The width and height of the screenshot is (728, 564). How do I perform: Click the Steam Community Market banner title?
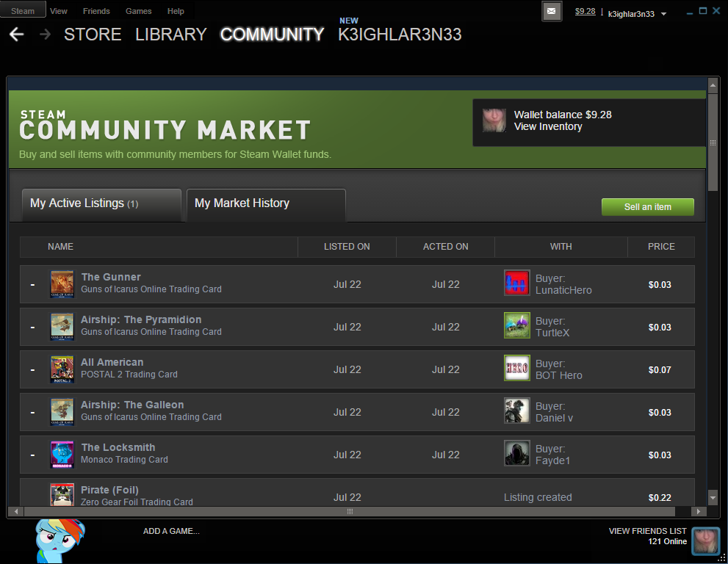pyautogui.click(x=165, y=126)
